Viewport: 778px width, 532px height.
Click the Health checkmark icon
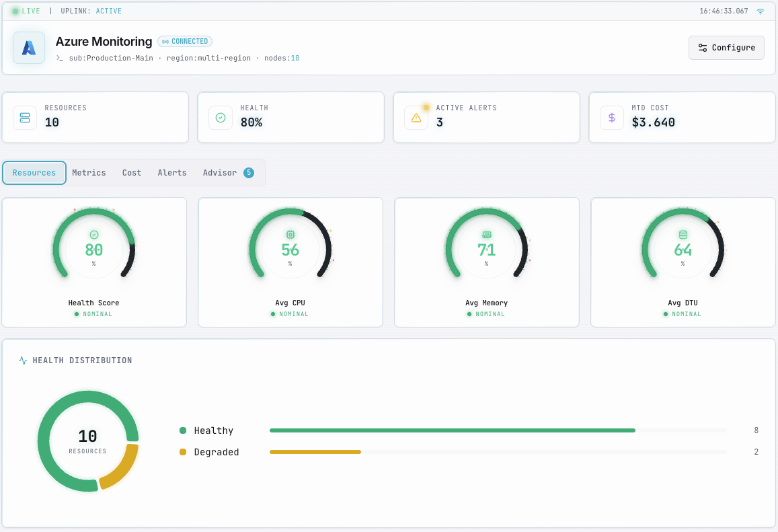coord(221,118)
